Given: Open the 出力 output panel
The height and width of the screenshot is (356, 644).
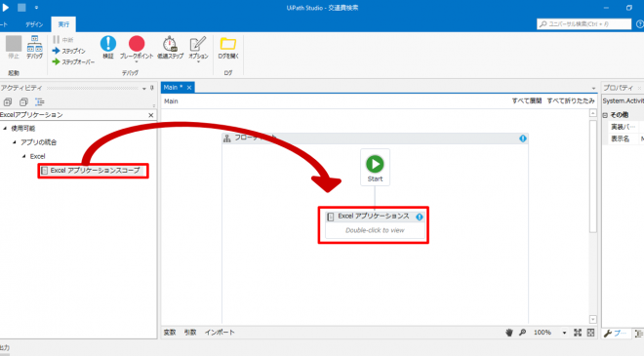Looking at the screenshot, I should 5,347.
